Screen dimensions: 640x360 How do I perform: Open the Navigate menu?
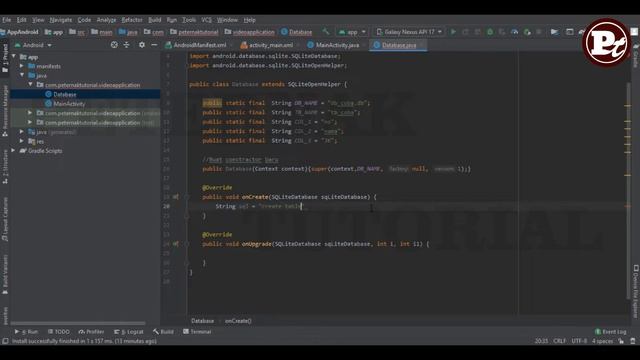(x=60, y=20)
